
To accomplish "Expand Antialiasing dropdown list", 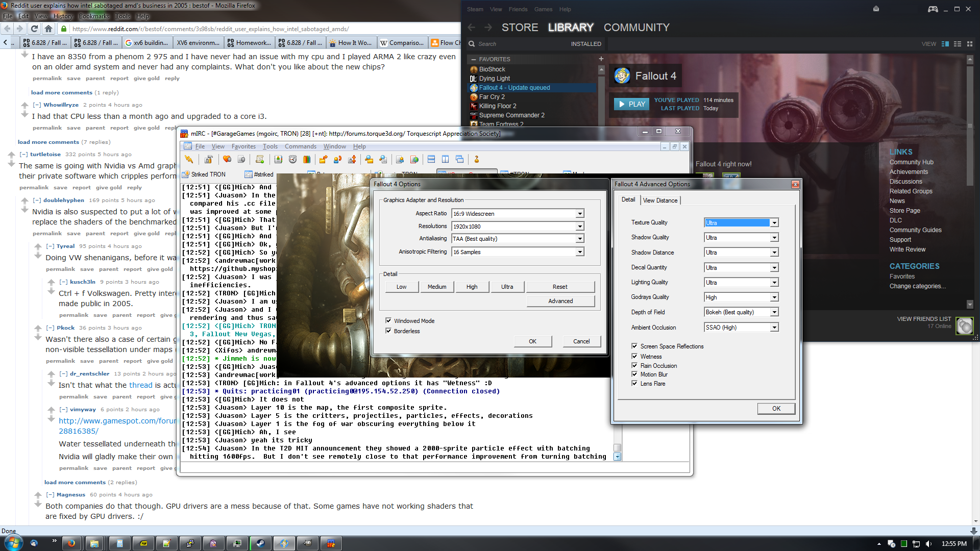I will (580, 239).
